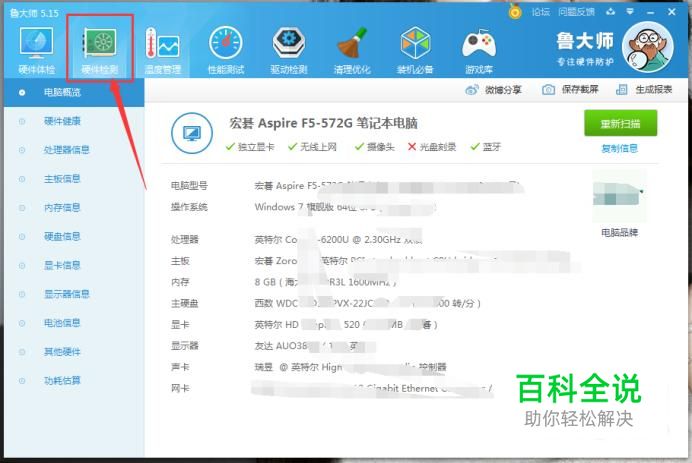The image size is (692, 463).
Task: Click 内存 8 GB value
Action: pyautogui.click(x=325, y=282)
